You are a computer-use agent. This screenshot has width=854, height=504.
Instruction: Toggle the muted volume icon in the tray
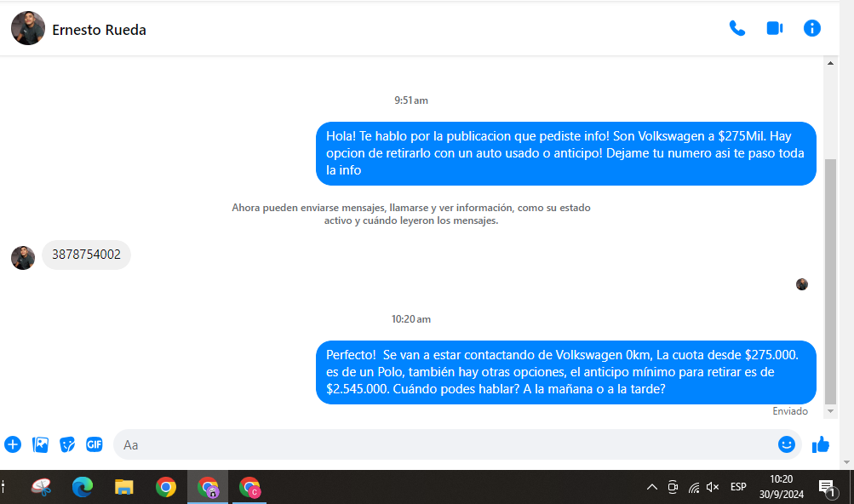(x=714, y=487)
